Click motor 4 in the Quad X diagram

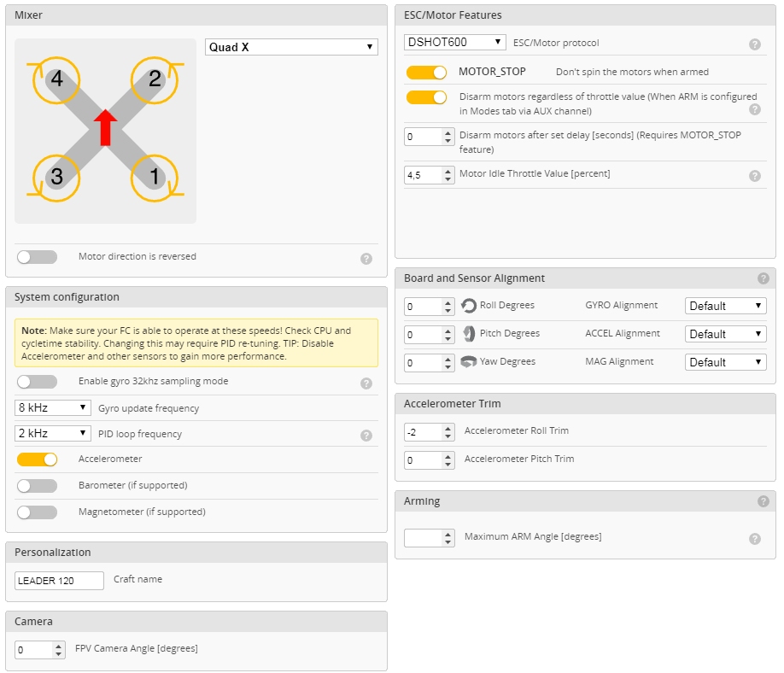pos(56,79)
